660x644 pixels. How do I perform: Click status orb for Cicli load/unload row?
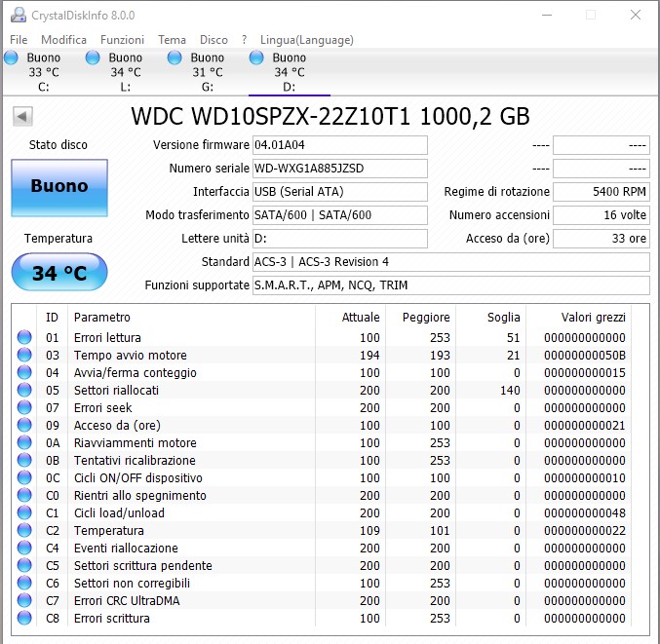pos(24,512)
